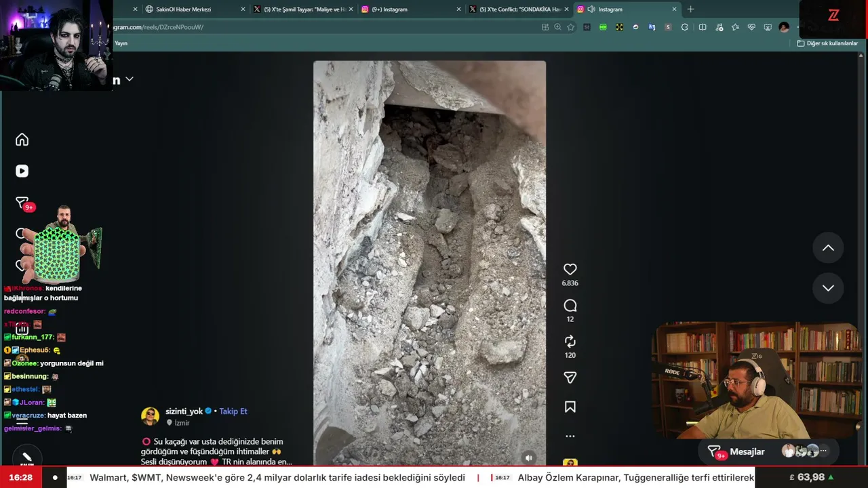Click the 120 repost count

pos(570,355)
